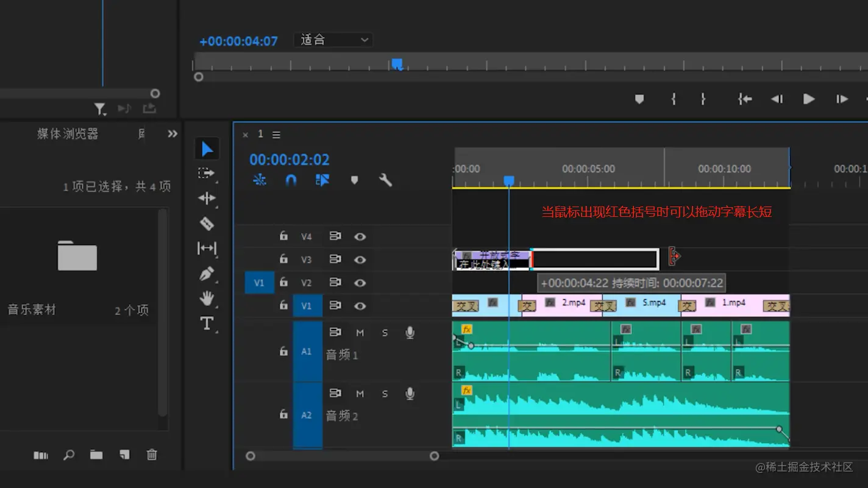
Task: Select the Track Select Forward tool
Action: (207, 174)
